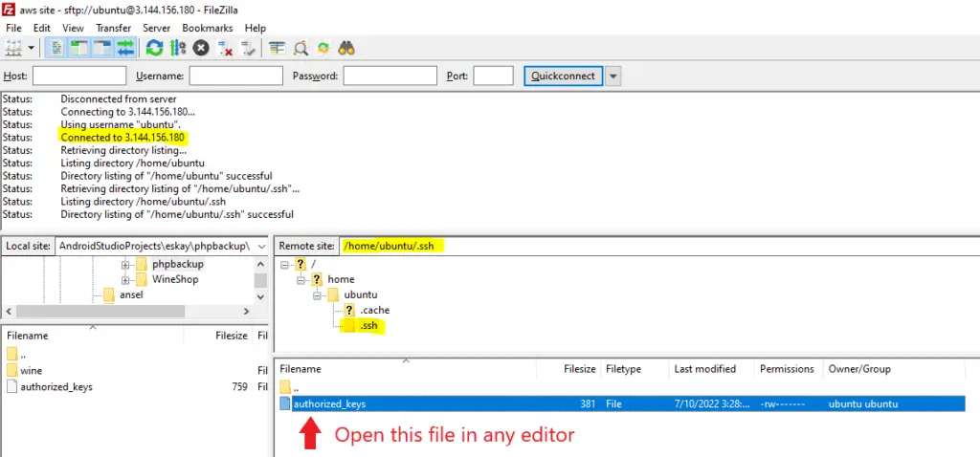
Task: Sort remote files by Permissions
Action: 789,369
